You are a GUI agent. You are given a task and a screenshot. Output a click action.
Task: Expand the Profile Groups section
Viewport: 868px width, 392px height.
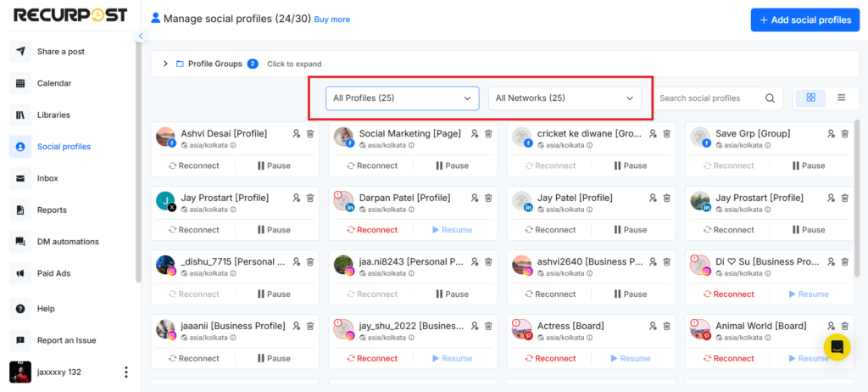165,64
